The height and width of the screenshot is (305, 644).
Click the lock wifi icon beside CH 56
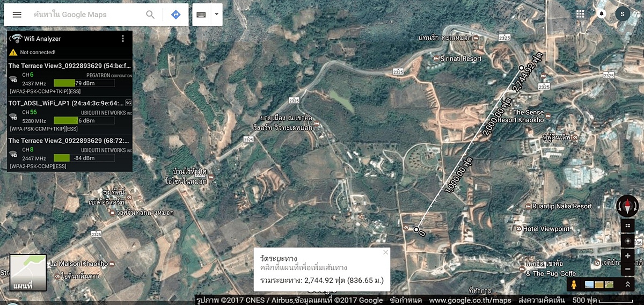[13, 117]
